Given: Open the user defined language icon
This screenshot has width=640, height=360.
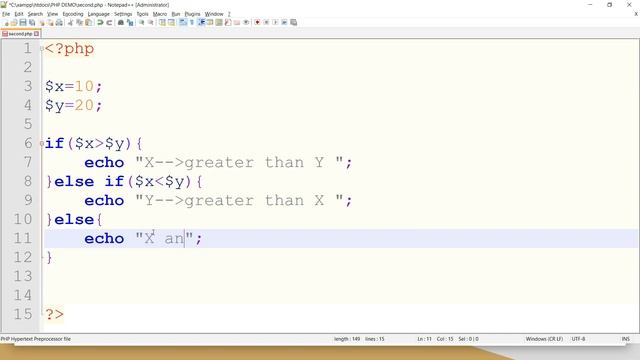Looking at the screenshot, I should tap(210, 22).
